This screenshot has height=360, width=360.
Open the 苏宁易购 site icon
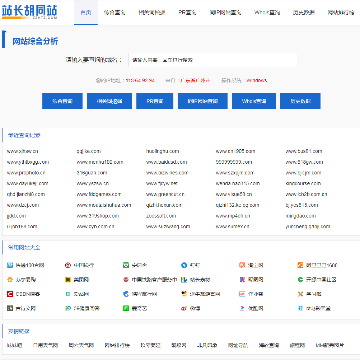[x=9, y=280]
